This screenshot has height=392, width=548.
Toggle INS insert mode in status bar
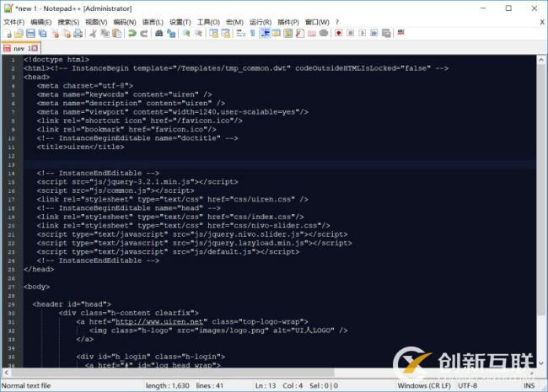pos(529,385)
